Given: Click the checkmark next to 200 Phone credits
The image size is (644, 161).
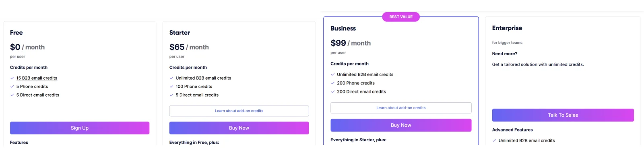Looking at the screenshot, I should [333, 83].
